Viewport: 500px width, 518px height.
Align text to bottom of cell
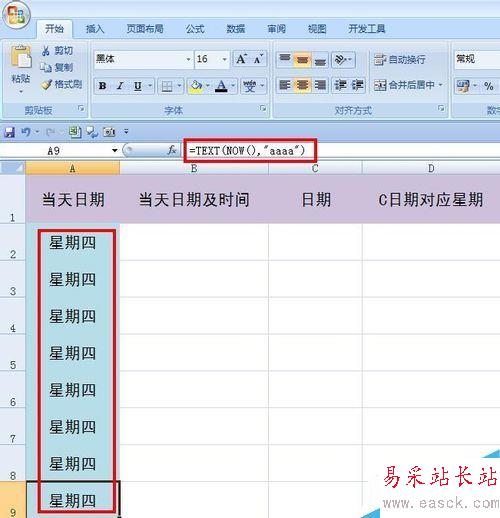(x=320, y=60)
